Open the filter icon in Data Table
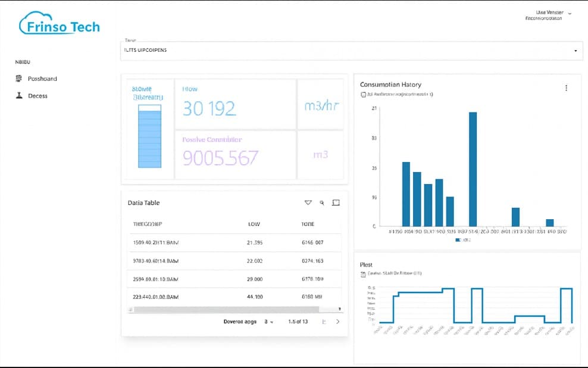Viewport: 588px width, 368px height. pos(308,202)
